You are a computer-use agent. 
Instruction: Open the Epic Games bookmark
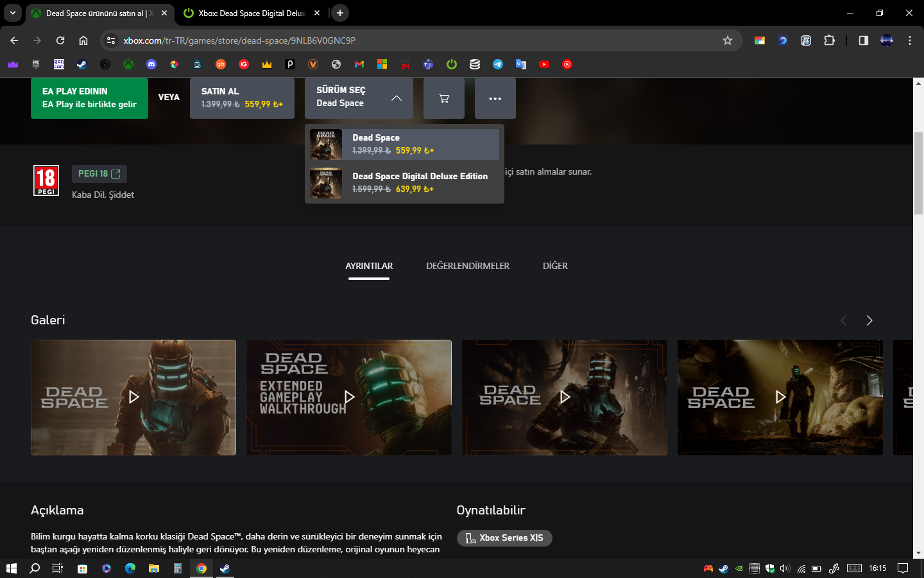tap(36, 64)
